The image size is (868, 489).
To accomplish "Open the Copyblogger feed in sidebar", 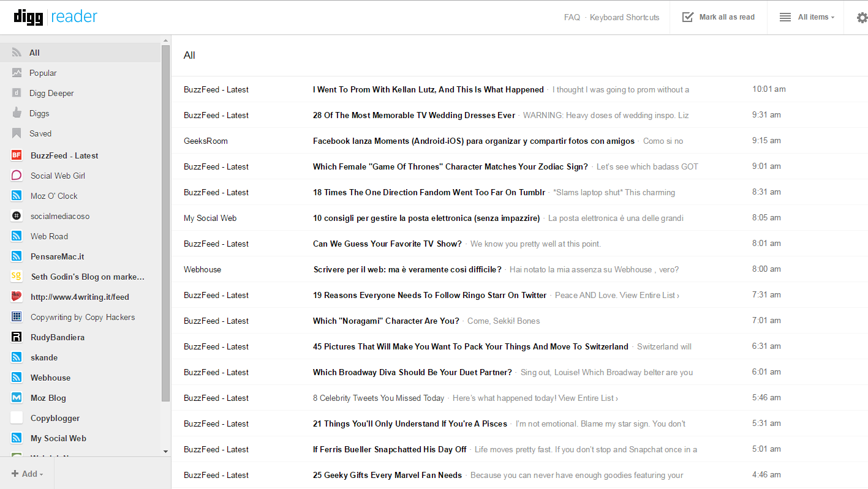I will 55,418.
